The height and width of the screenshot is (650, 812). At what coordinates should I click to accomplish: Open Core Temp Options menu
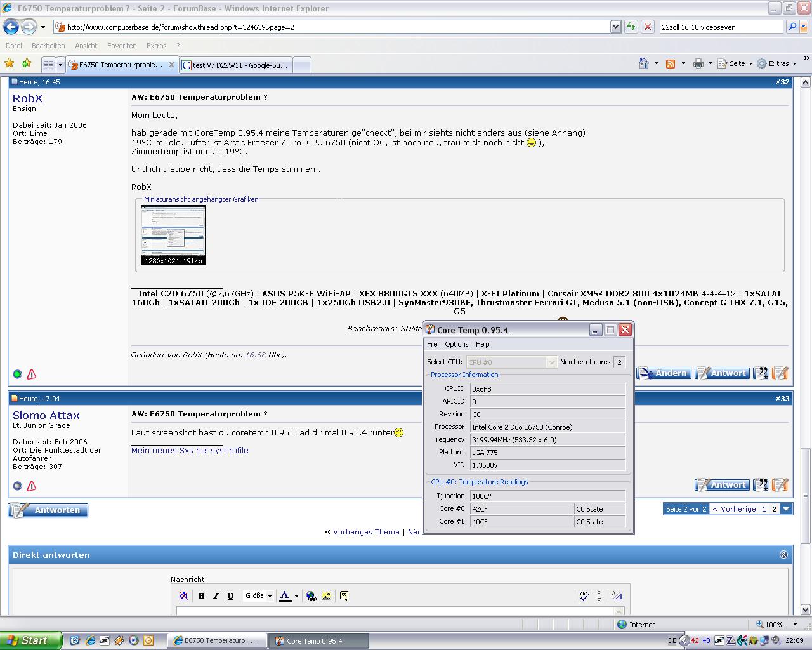(x=456, y=344)
